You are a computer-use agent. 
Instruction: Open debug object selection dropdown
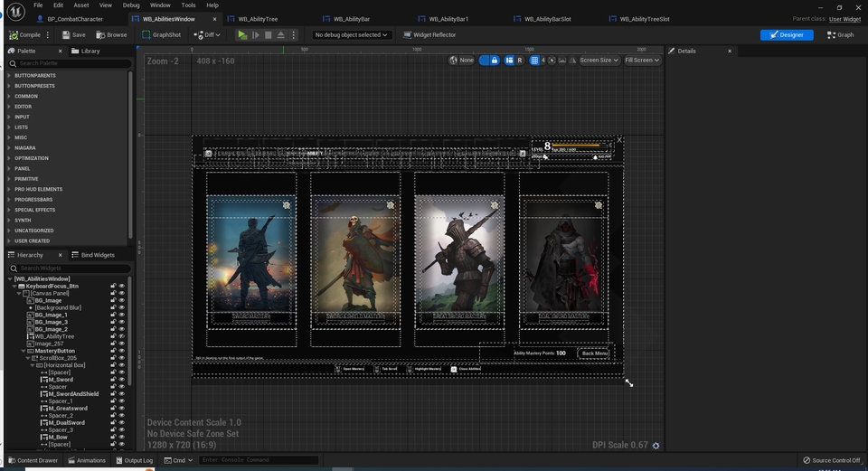tap(351, 35)
